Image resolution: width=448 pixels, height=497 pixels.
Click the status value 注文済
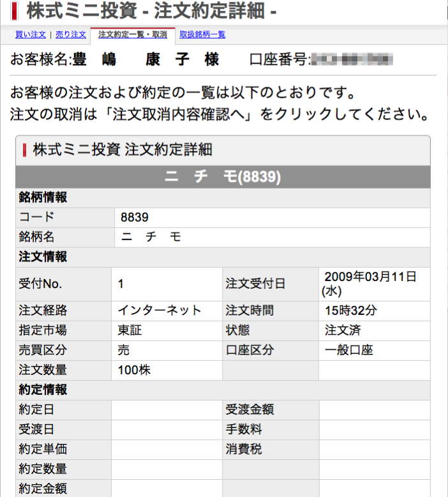tap(343, 330)
